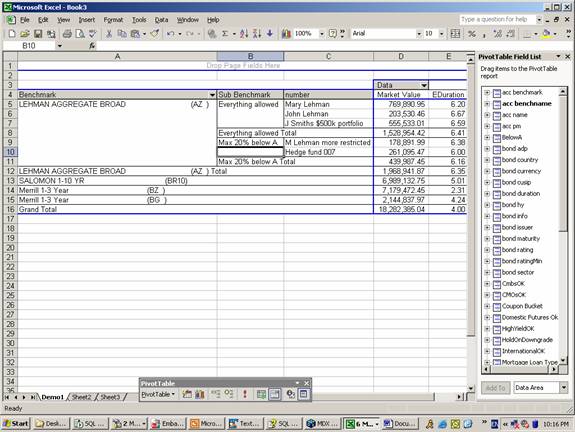Open the Zoom 100% dropdown
The width and height of the screenshot is (575, 432).
[322, 34]
